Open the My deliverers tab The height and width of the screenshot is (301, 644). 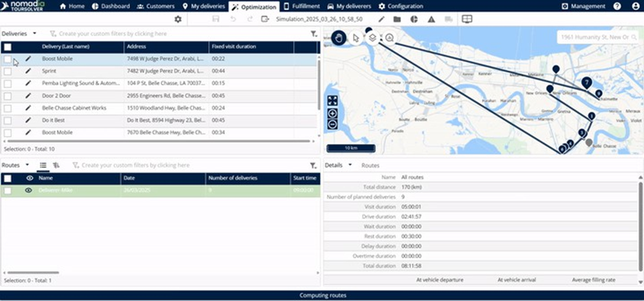(348, 6)
